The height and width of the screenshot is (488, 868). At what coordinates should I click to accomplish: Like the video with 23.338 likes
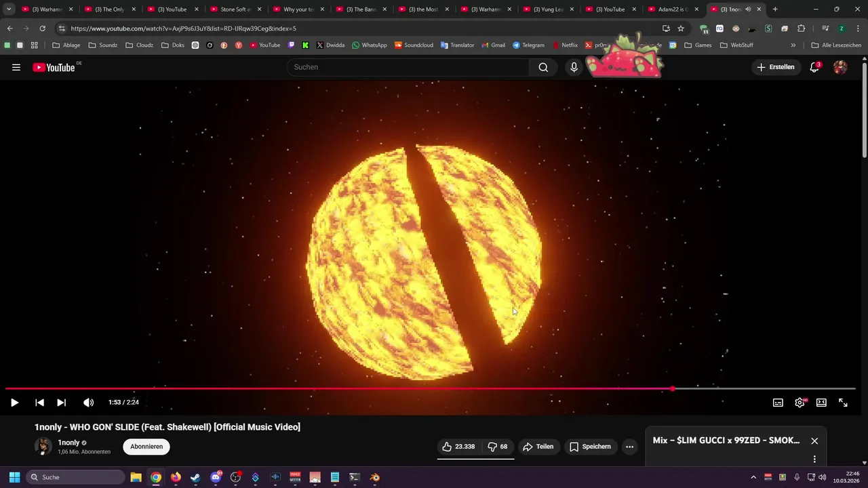coord(458,447)
